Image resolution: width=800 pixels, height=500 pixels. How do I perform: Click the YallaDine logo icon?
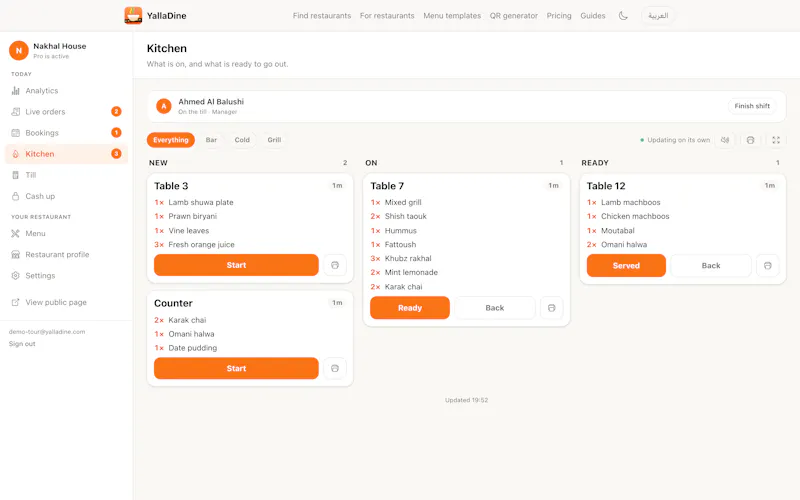pyautogui.click(x=133, y=15)
